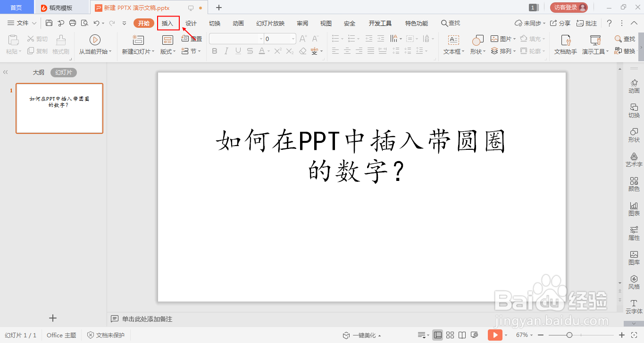The image size is (644, 343).
Task: Open the 艺术字 (WordArt) panel on the right
Action: (634, 159)
